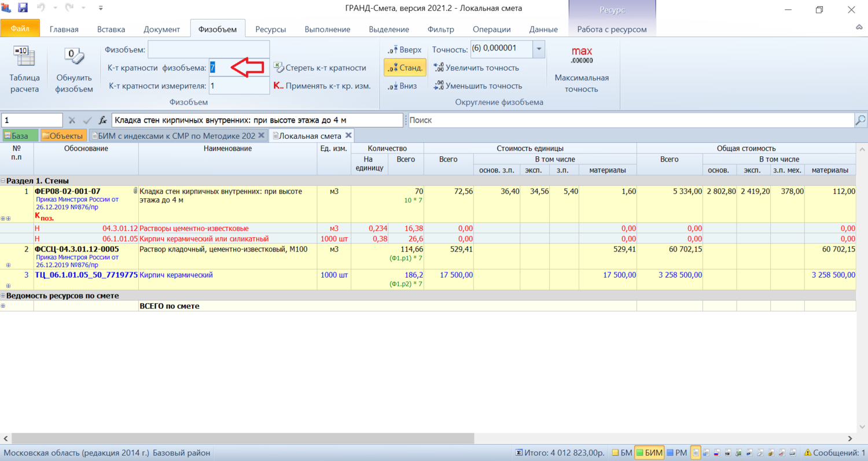
Task: Click the Обнулить физобъем icon
Action: pyautogui.click(x=74, y=69)
